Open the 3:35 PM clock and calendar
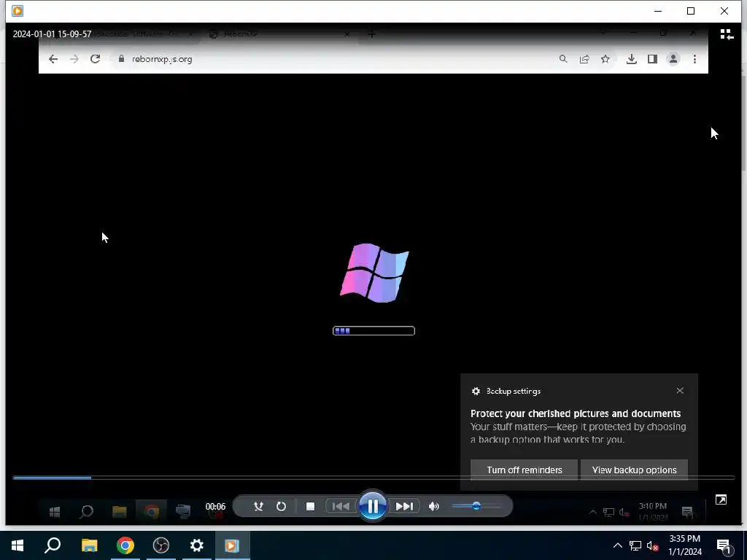Screen dimensions: 747x560 (x=684, y=545)
